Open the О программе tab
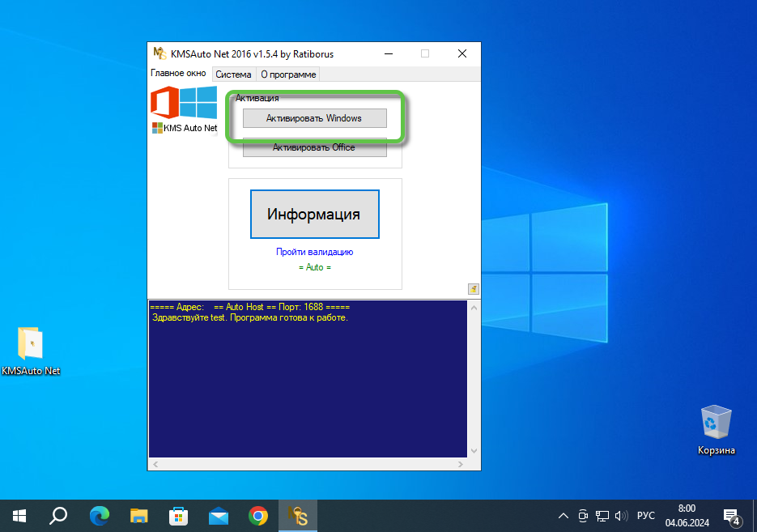This screenshot has height=532, width=757. coord(288,74)
